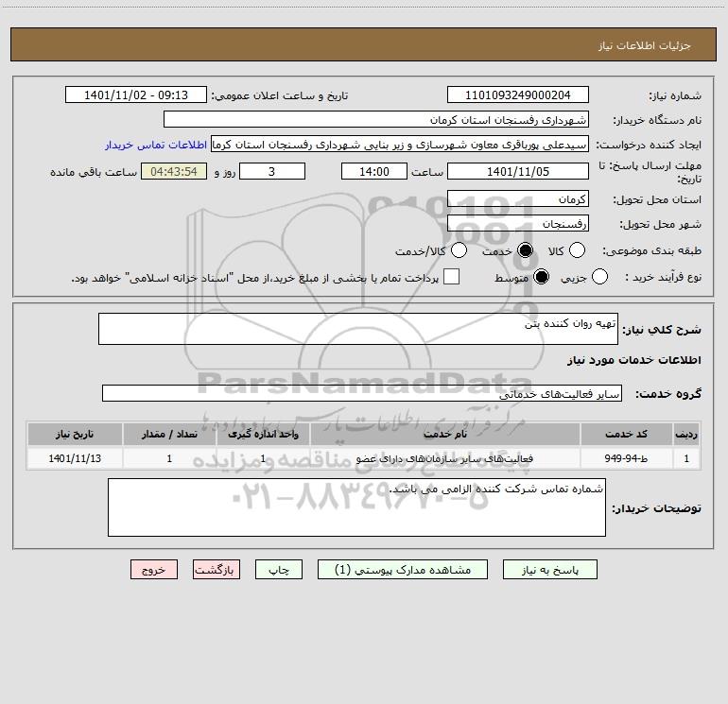Click the service group field سایر فعالیت‌های خدماتی
728x704 pixels.
(362, 393)
